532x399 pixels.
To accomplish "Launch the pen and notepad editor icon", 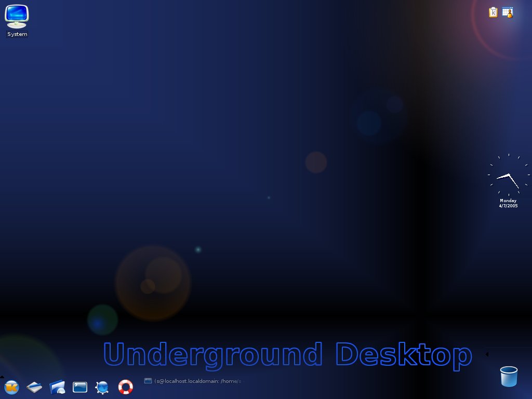I will (34, 387).
